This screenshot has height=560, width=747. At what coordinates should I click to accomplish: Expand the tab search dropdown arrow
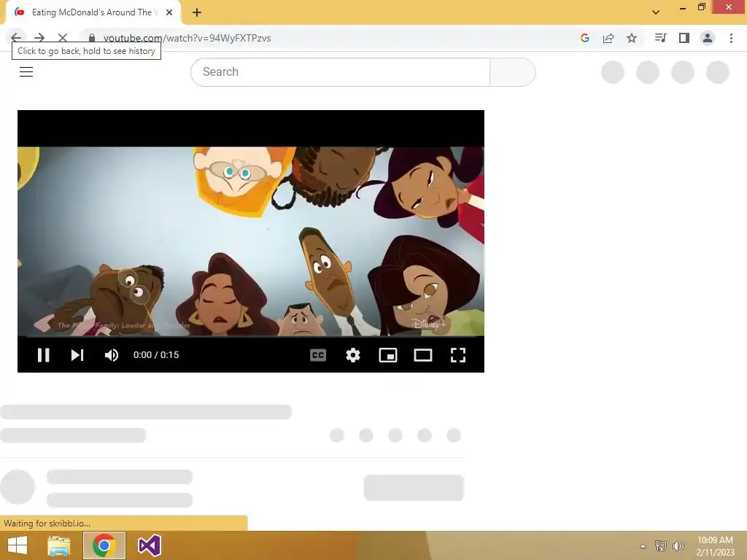(656, 12)
